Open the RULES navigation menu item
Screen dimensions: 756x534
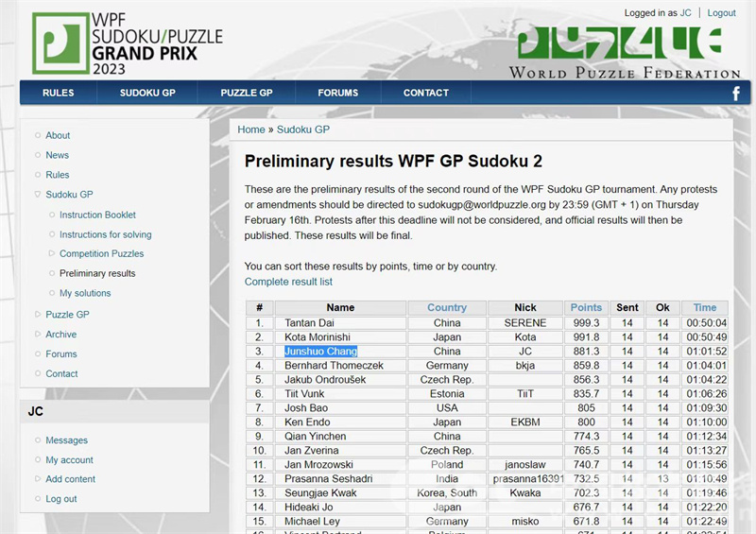click(58, 93)
